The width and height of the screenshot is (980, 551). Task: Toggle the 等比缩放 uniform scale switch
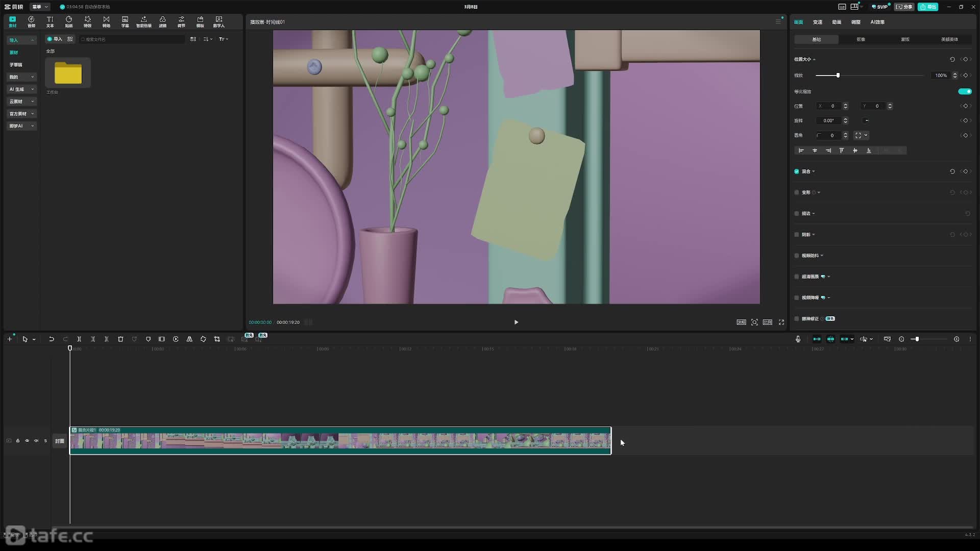tap(964, 92)
